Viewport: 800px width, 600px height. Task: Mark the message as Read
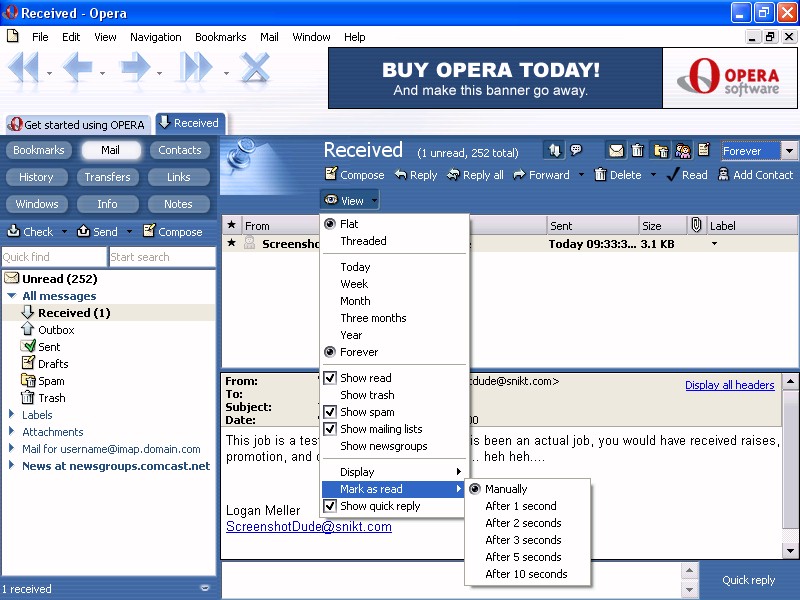click(687, 175)
